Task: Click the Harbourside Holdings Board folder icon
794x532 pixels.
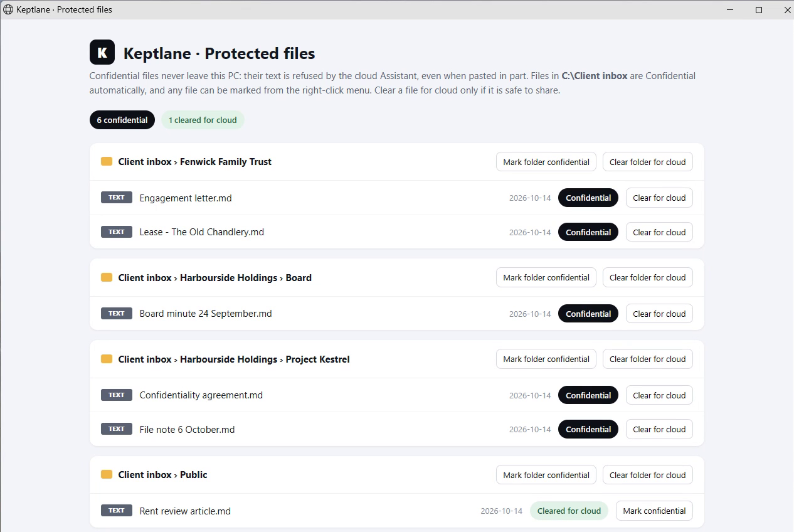Action: tap(107, 277)
